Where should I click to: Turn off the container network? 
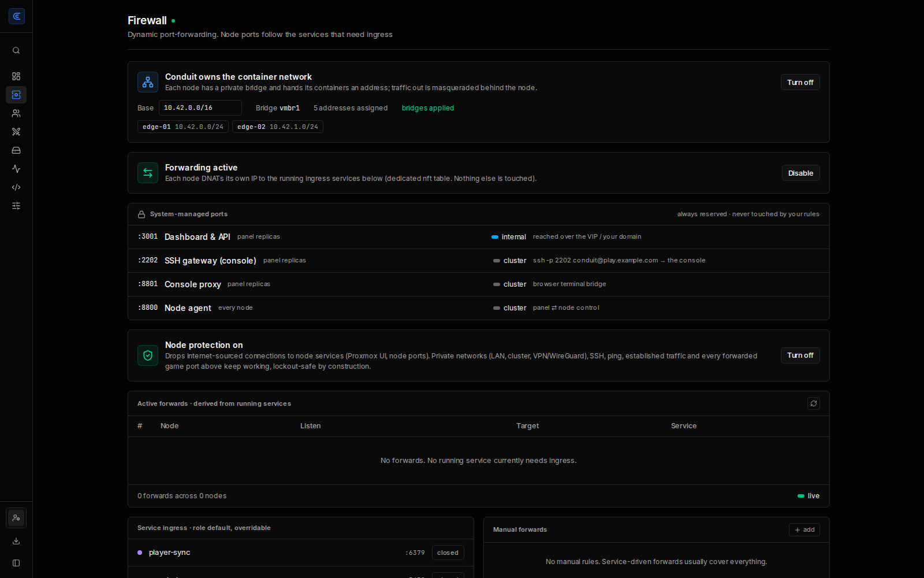click(800, 82)
